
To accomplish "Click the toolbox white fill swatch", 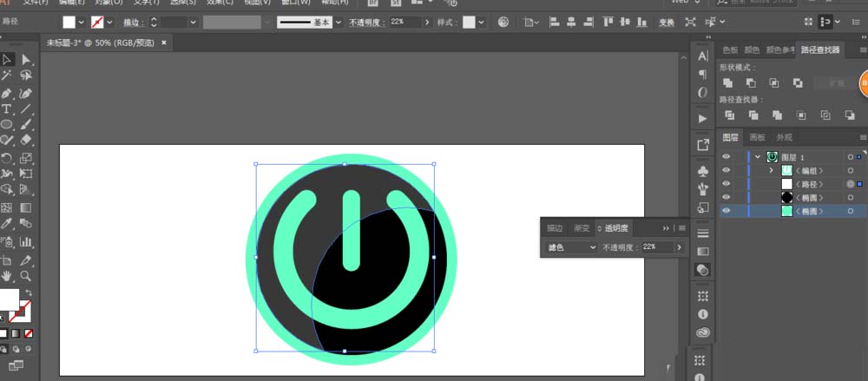I will point(10,299).
